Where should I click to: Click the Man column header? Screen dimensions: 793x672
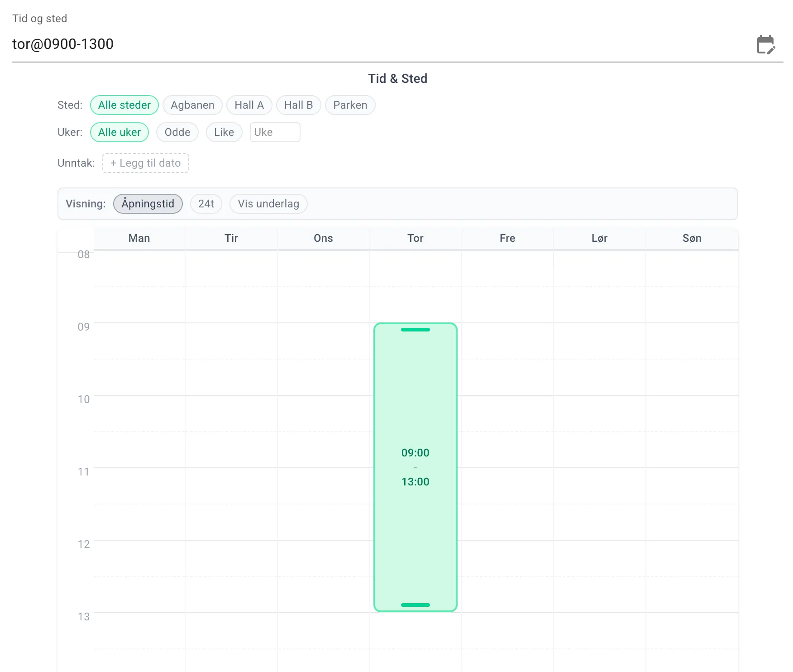tap(139, 238)
